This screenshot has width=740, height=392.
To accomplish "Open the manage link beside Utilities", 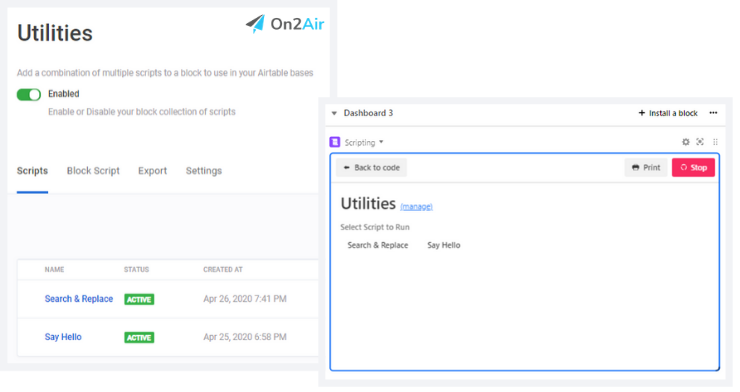I will [x=416, y=207].
